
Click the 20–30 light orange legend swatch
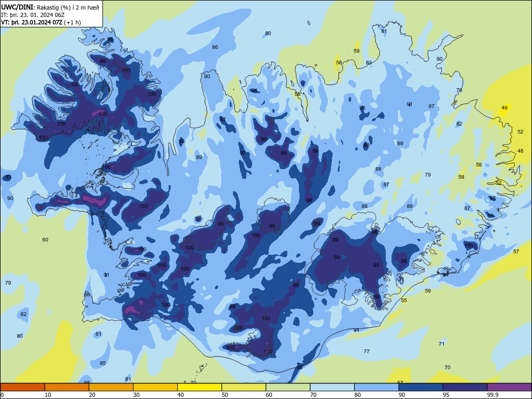pyautogui.click(x=111, y=387)
